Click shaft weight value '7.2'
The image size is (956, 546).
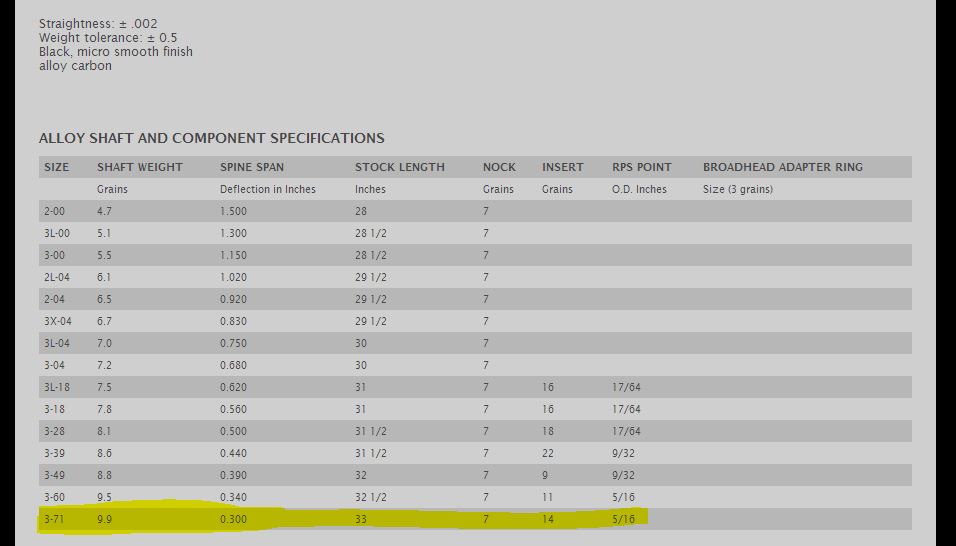tap(104, 365)
